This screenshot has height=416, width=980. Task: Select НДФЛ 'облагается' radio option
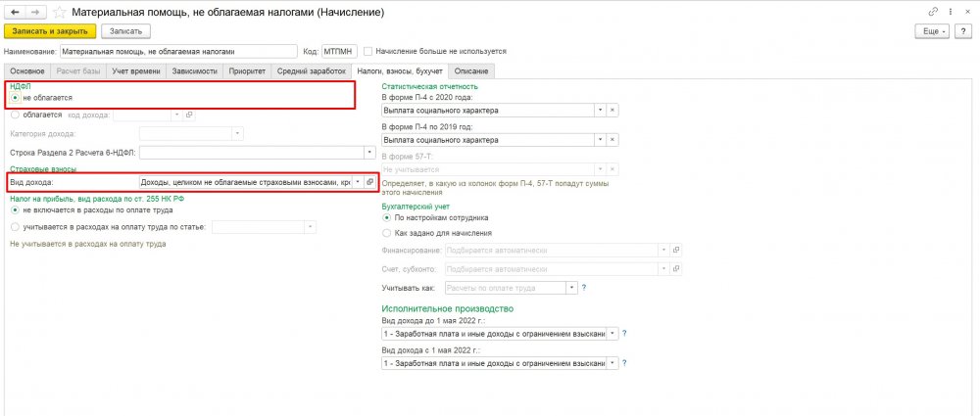click(14, 115)
